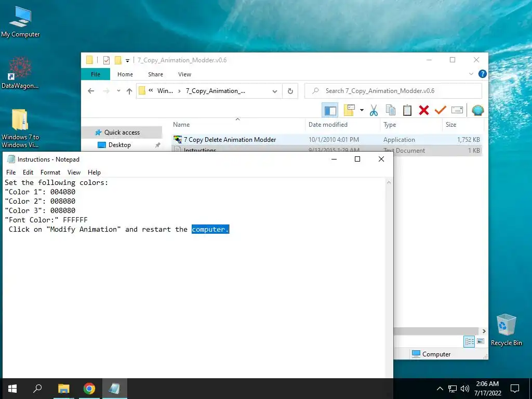Click the blue shell icon in Explorer toolbar
The image size is (532, 399).
click(x=478, y=110)
